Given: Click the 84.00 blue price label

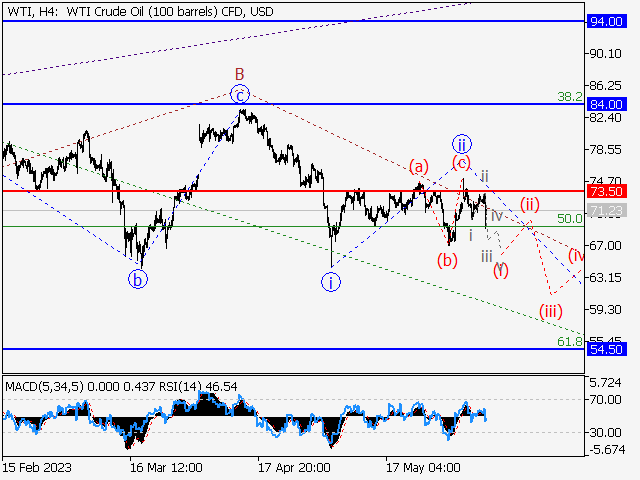Looking at the screenshot, I should (x=606, y=104).
